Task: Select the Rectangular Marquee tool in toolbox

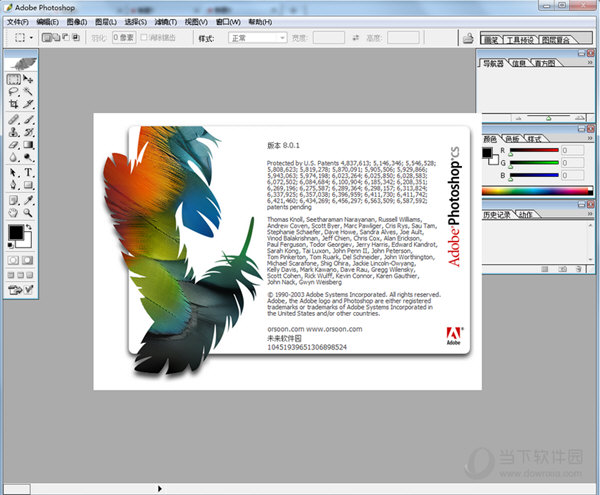Action: 13,79
